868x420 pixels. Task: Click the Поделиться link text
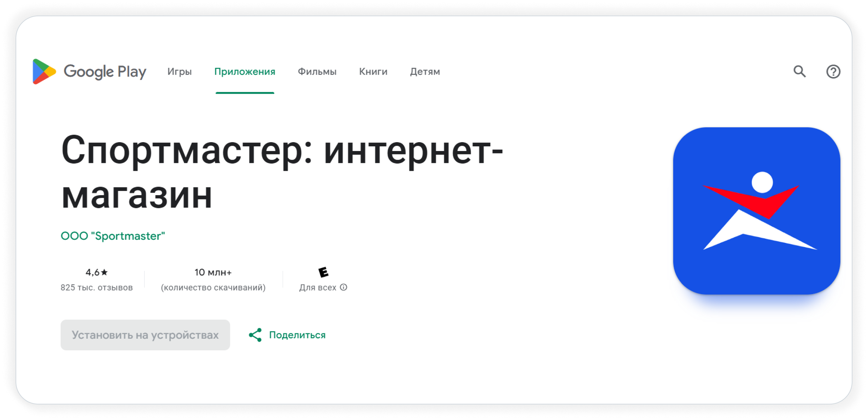pyautogui.click(x=297, y=335)
